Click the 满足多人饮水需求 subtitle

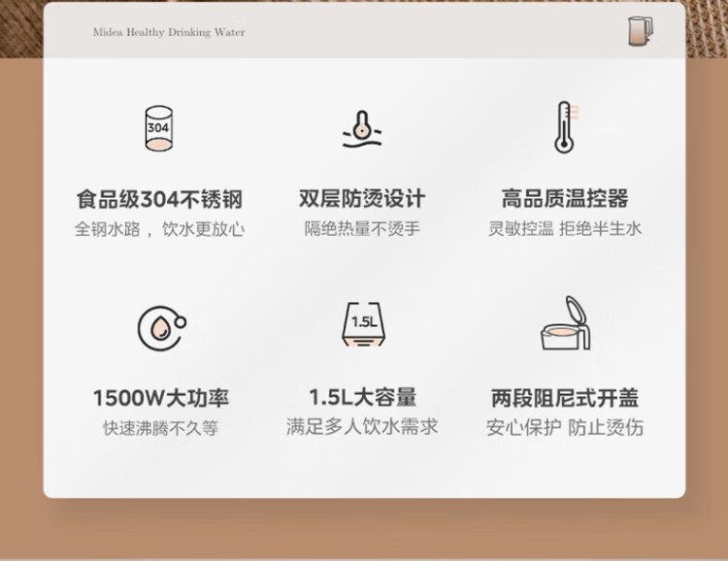click(362, 427)
